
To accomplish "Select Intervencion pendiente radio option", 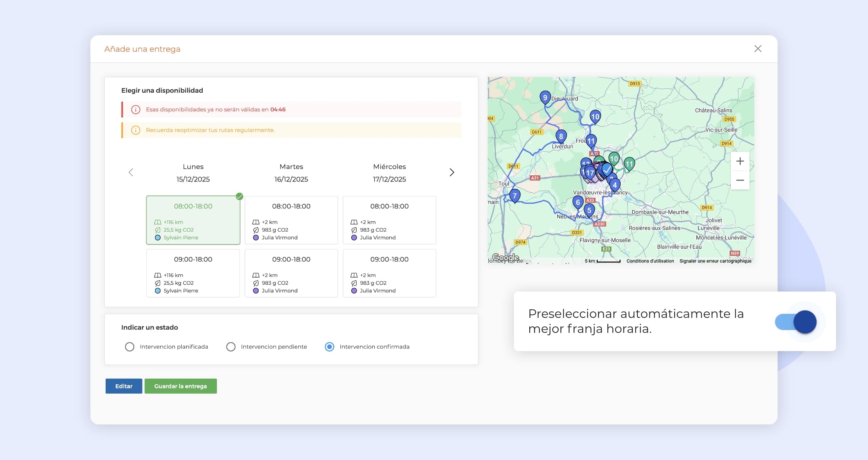I will tap(231, 347).
